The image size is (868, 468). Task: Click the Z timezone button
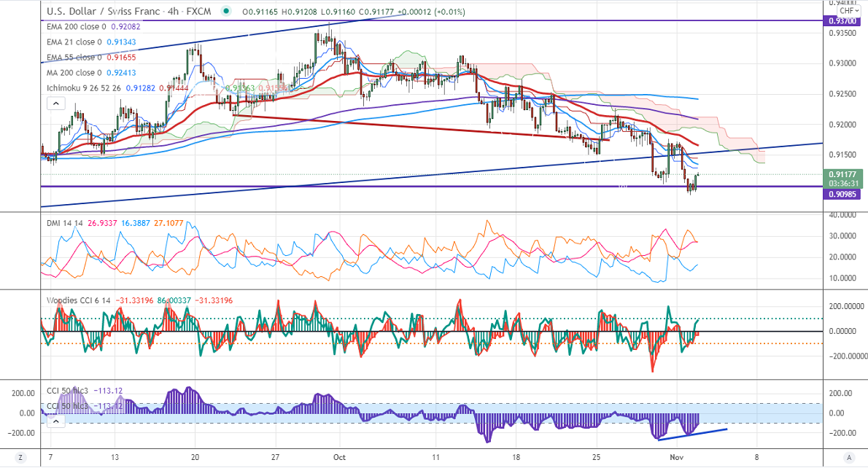click(x=20, y=457)
